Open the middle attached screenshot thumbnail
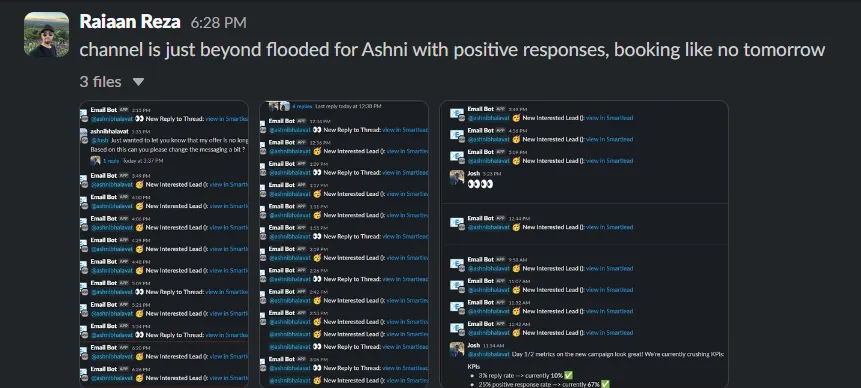The image size is (861, 388). coord(344,244)
